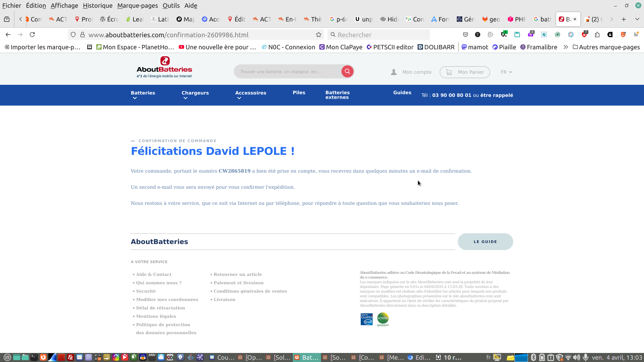Open the Aide & Contact link

(154, 275)
